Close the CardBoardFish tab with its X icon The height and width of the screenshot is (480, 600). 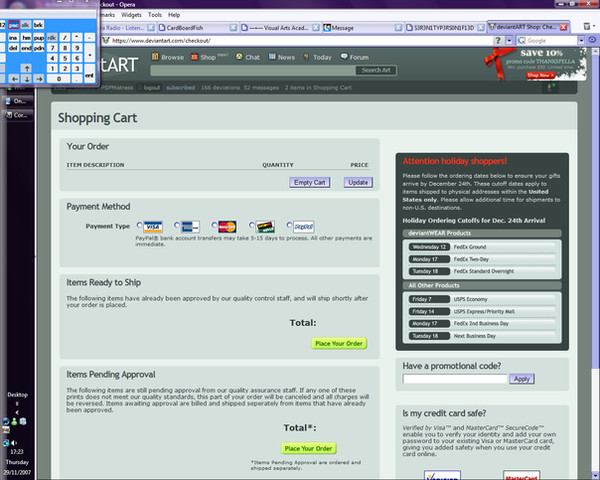[x=233, y=28]
